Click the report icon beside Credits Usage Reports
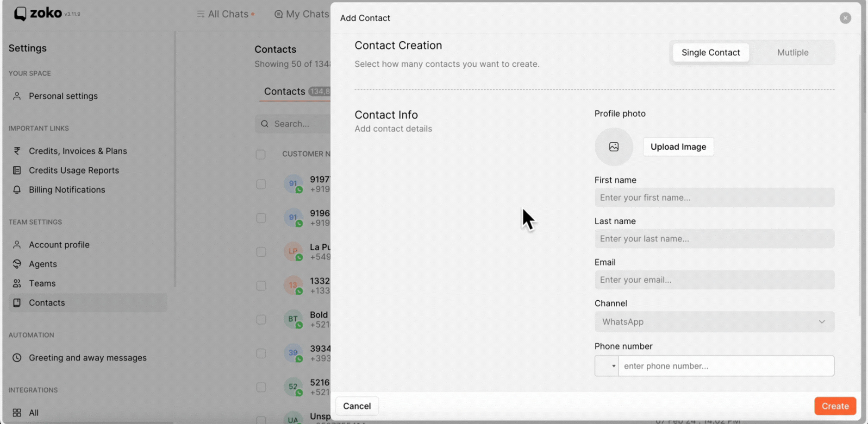Viewport: 868px width, 424px height. (x=17, y=171)
